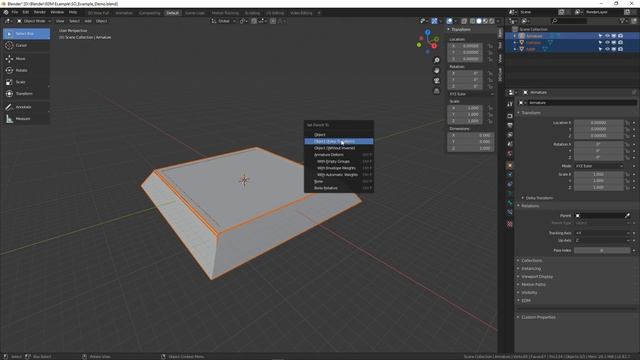640x360 pixels.
Task: Open the Global transform orientation dropdown
Action: pos(223,21)
